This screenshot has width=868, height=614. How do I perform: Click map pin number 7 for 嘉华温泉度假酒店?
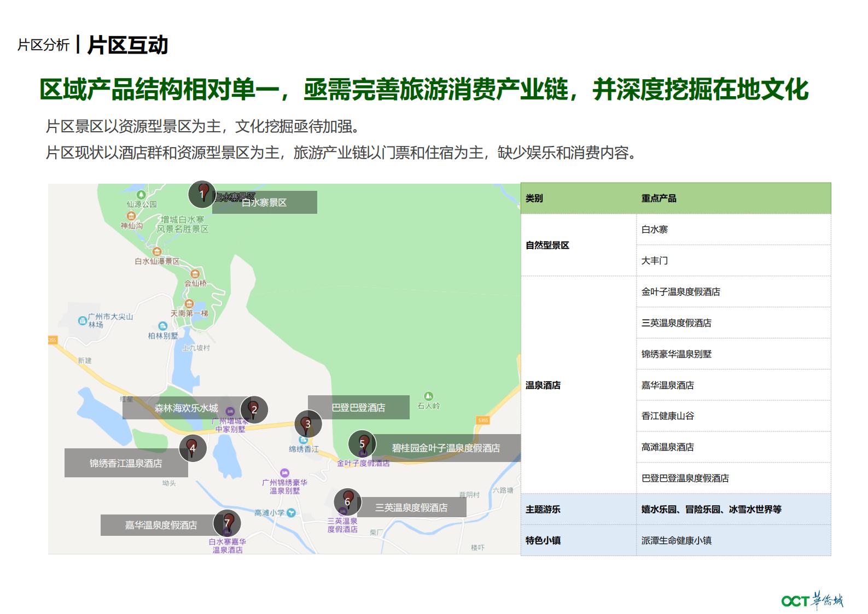pos(227,523)
